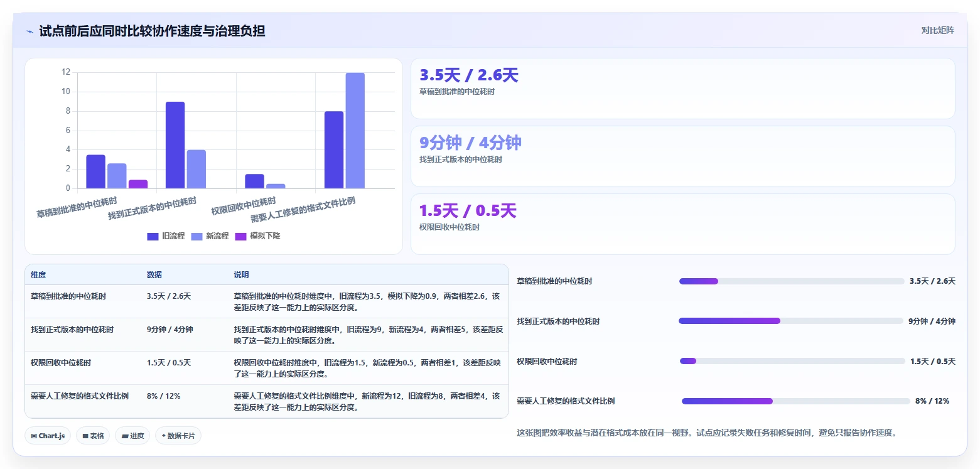Select the 9分钟 / 4分钟 data card value
Screen dimensions: 980x469
[470, 143]
